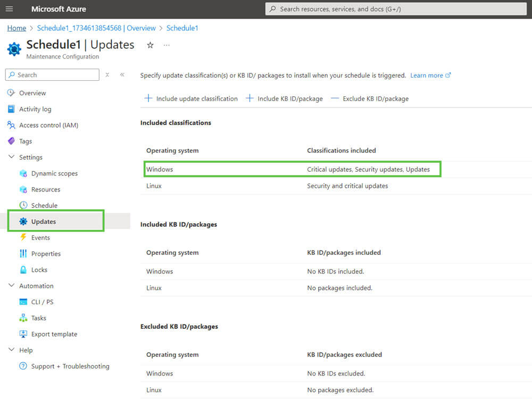Click the Microsoft Azure logo text
532x401 pixels.
(x=59, y=9)
